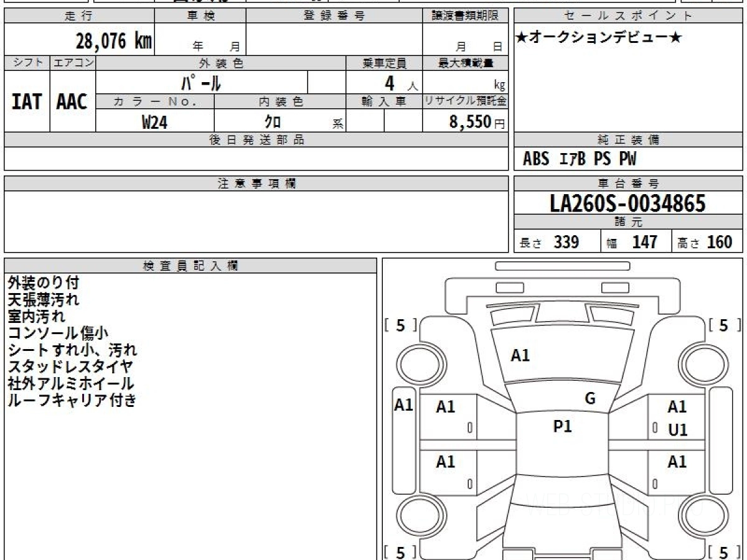Screen dimensions: 747x560
Task: Select the クロ interior color value
Action: point(272,122)
